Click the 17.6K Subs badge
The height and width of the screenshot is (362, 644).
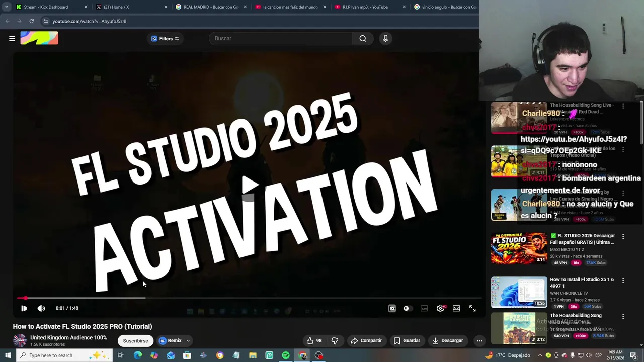[596, 263]
